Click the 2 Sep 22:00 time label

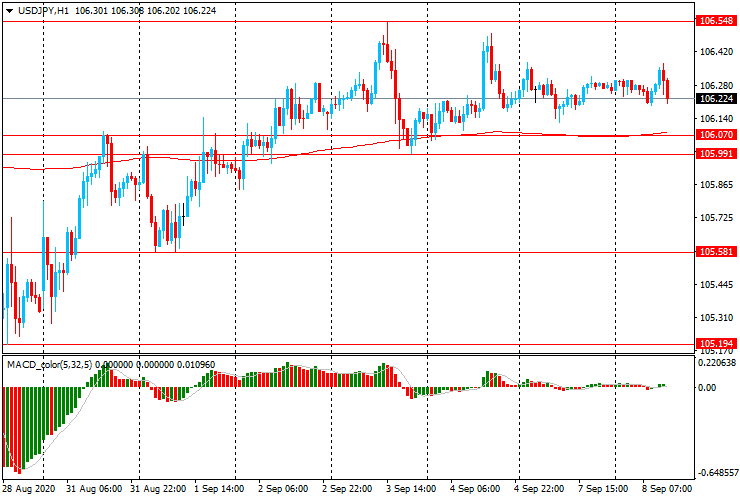347,488
